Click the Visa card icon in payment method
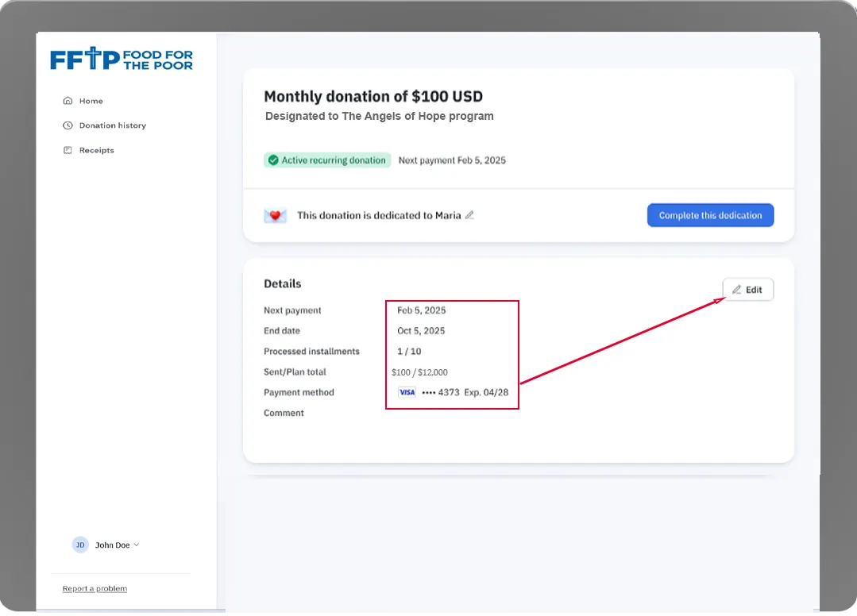The height and width of the screenshot is (616, 857). (x=407, y=392)
